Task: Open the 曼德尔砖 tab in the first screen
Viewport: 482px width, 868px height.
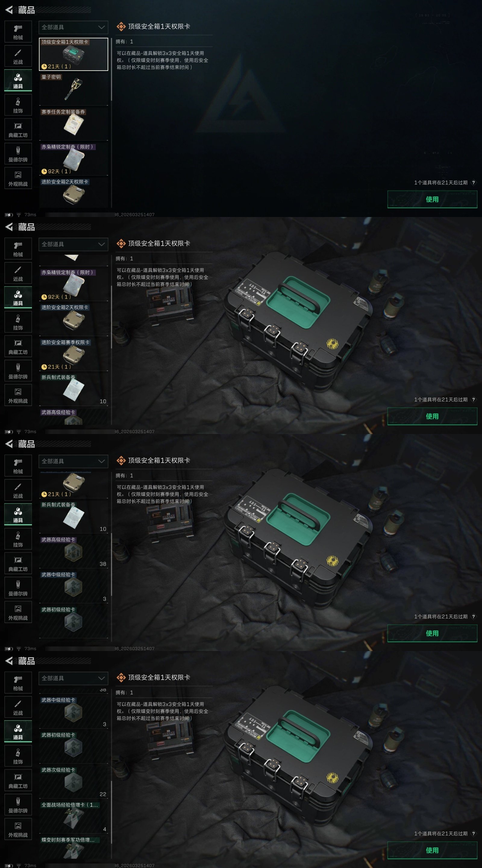Action: 18,154
